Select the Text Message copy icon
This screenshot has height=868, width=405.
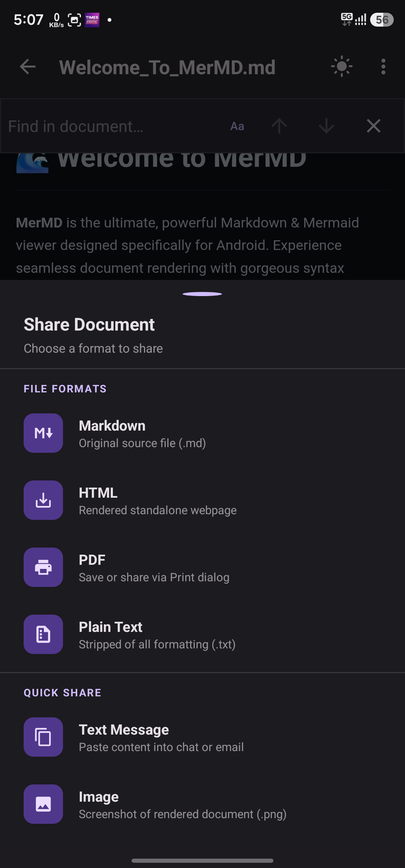click(x=43, y=737)
